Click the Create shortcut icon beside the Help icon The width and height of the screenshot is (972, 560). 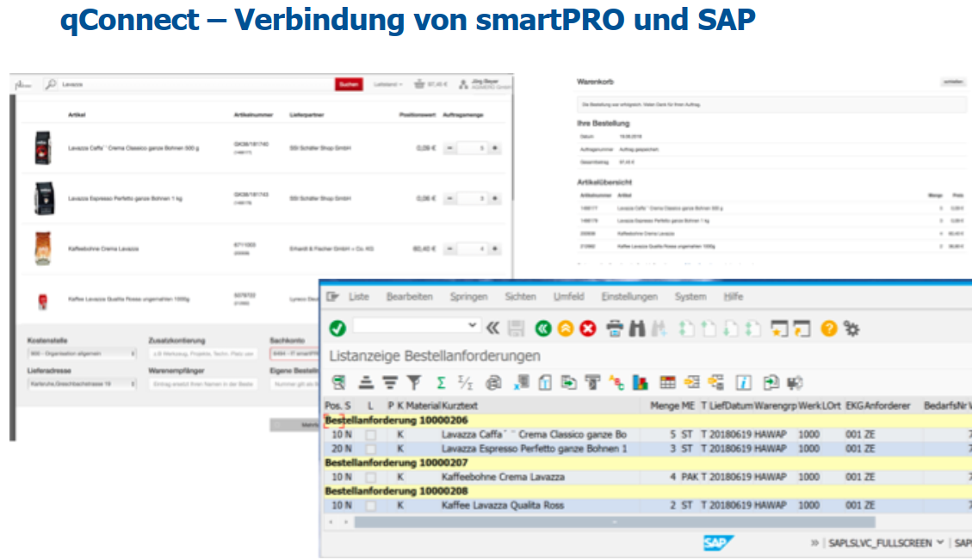point(802,329)
